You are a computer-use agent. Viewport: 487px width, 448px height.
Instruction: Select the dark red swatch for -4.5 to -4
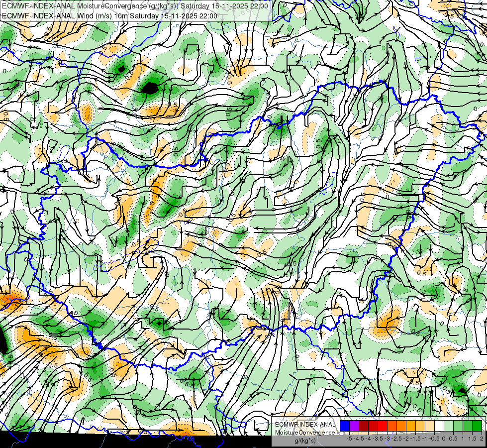[364, 426]
